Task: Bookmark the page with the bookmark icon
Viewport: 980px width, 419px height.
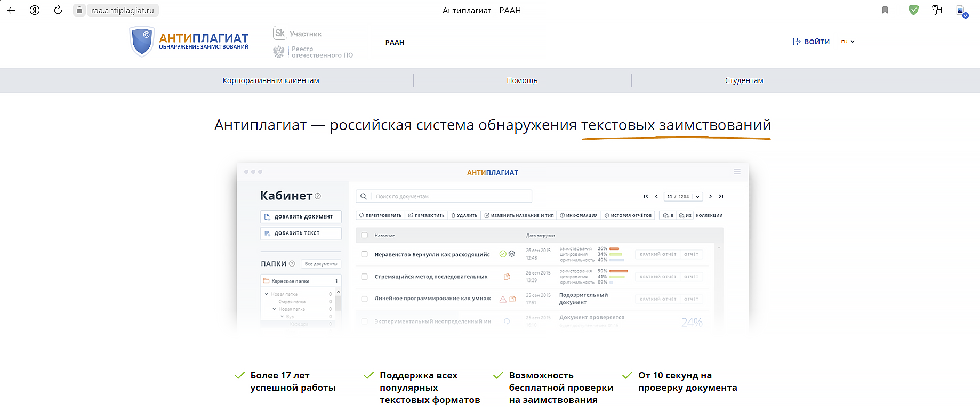Action: 885,10
